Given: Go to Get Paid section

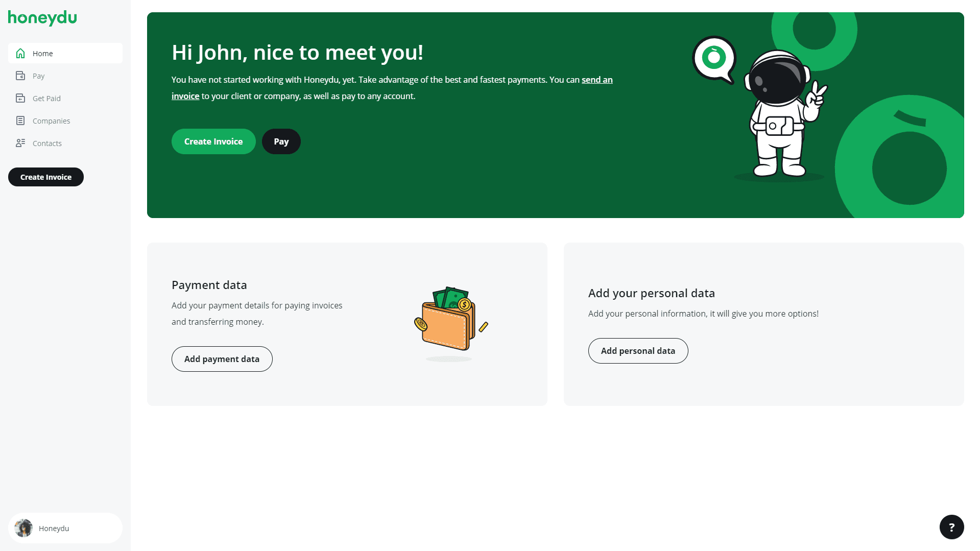Looking at the screenshot, I should point(65,98).
